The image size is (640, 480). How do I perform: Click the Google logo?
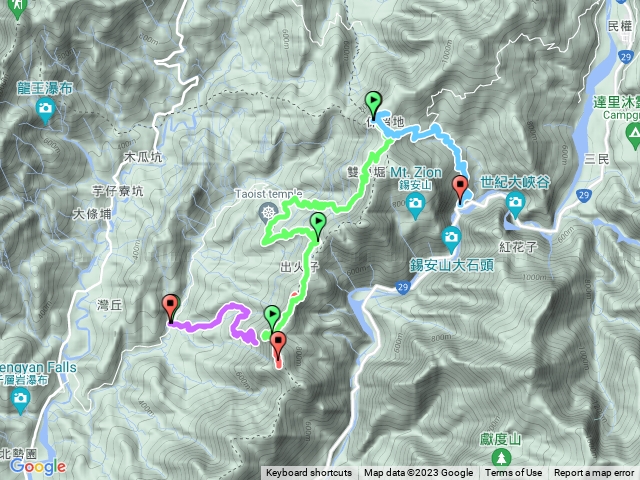pos(38,466)
